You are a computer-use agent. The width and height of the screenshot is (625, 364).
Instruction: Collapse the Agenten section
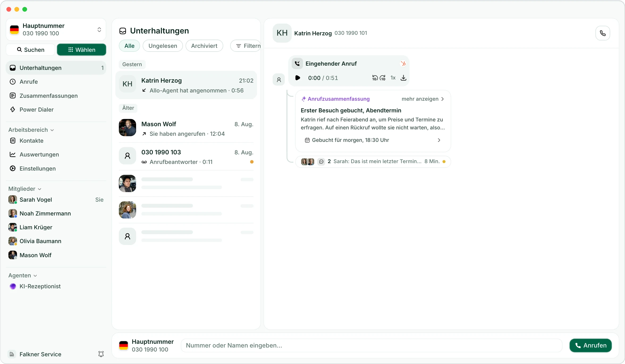point(23,275)
